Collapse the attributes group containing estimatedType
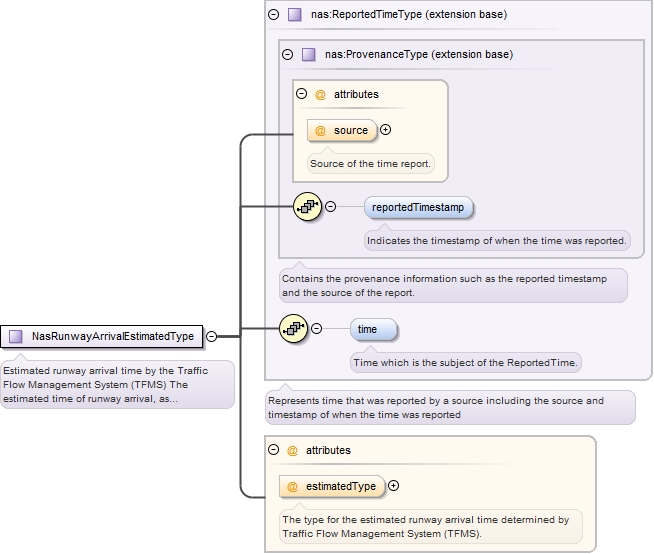Image resolution: width=654 pixels, height=554 pixels. coord(274,451)
